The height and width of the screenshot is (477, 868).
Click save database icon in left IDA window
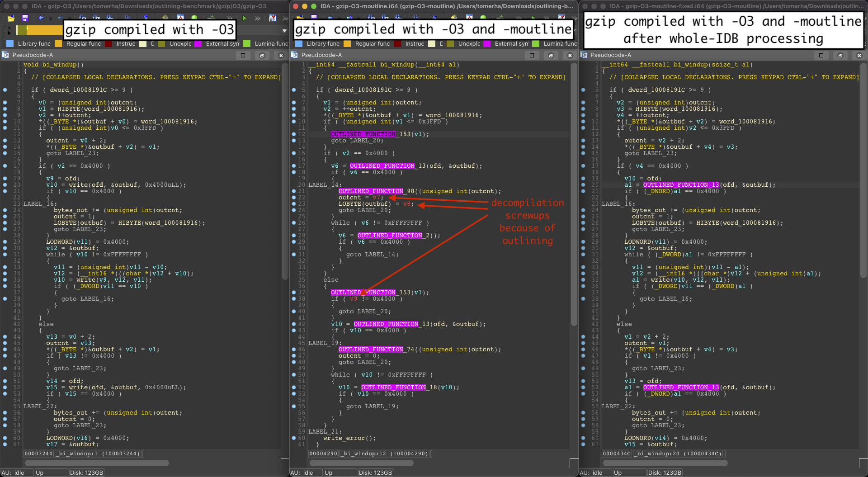tap(25, 19)
